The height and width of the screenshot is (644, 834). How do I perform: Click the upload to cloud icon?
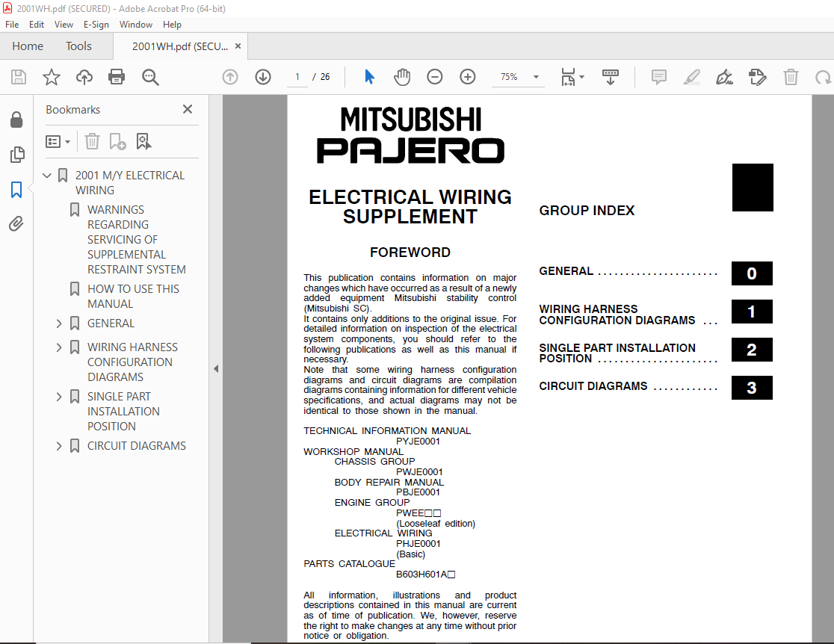[84, 77]
